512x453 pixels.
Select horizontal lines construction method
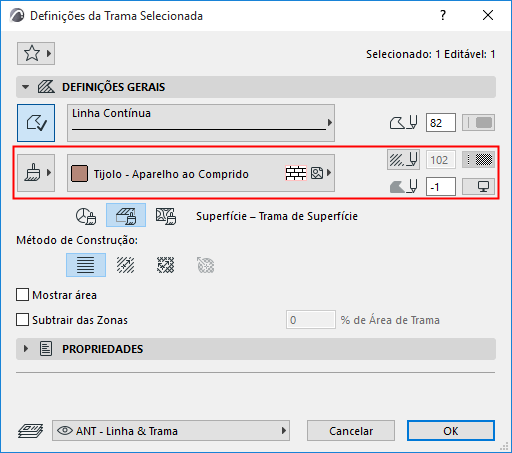pyautogui.click(x=86, y=265)
